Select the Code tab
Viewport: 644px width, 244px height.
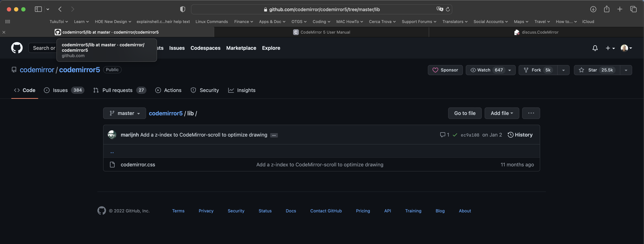click(24, 90)
